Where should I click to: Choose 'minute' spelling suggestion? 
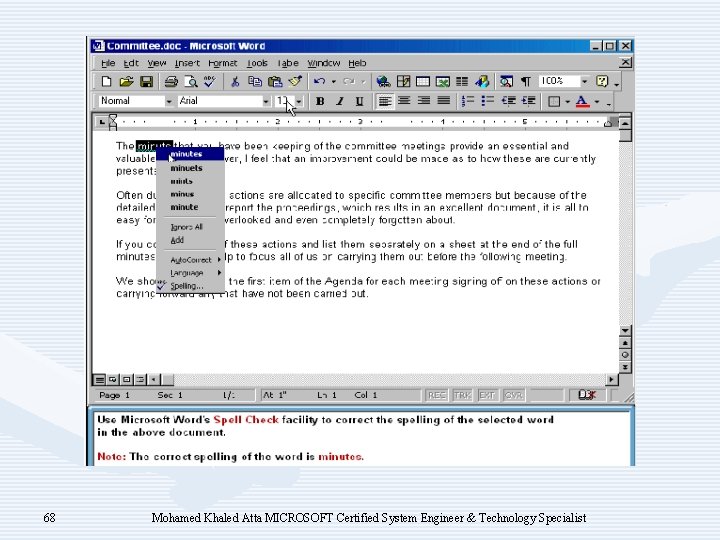(191, 207)
